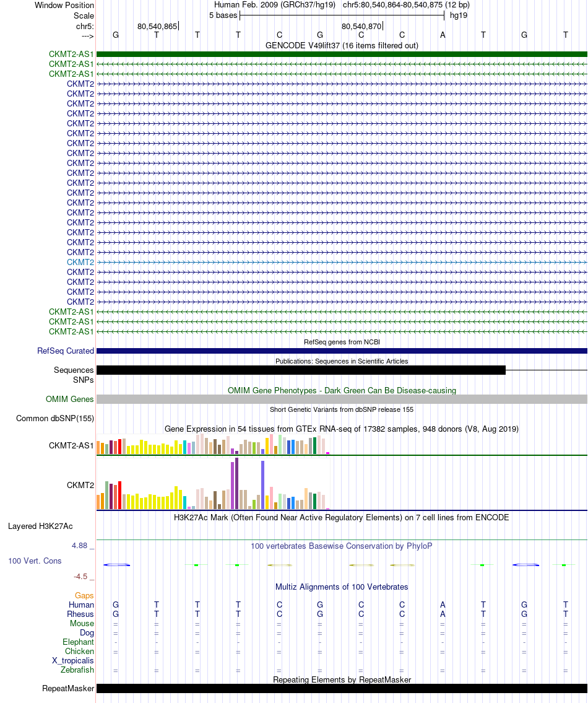Click 'Human Feb. 2009 (GRCh37/hg19)' assembly text
The image size is (588, 703).
[274, 5]
